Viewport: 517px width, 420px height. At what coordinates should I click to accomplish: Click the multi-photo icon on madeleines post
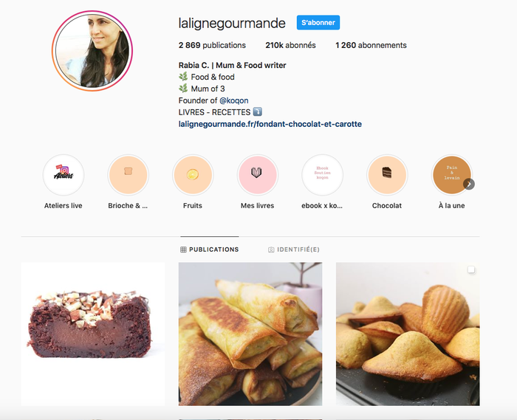471,270
